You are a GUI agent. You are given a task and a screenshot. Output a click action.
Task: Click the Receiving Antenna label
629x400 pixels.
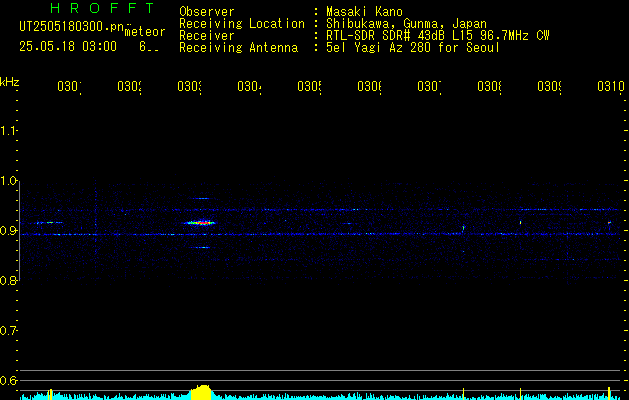point(239,48)
